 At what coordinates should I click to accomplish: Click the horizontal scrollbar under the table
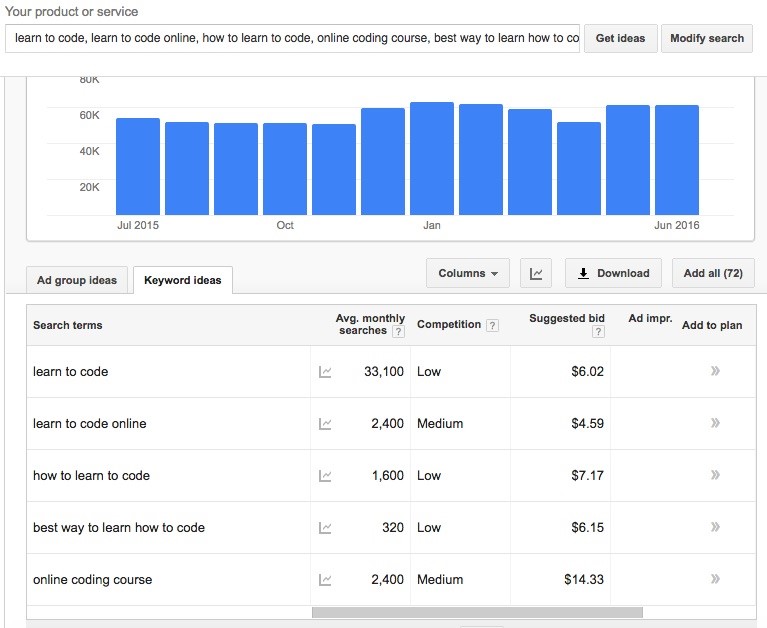[x=477, y=612]
